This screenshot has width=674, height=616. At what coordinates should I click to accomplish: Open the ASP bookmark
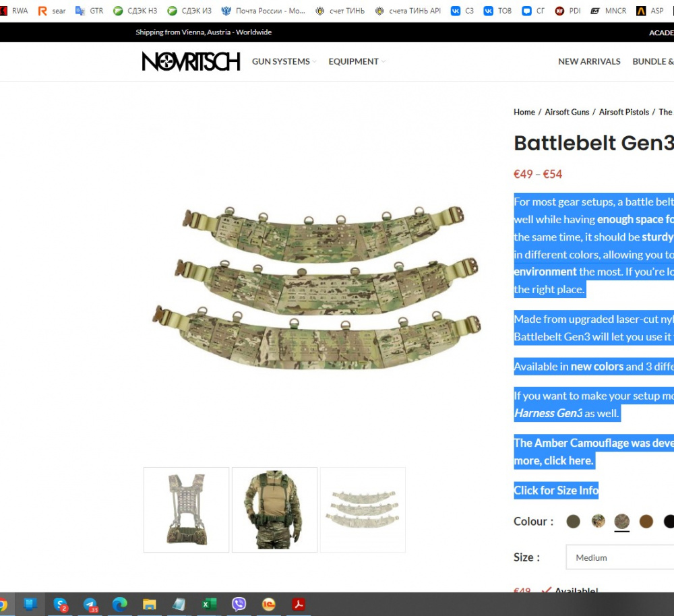650,11
